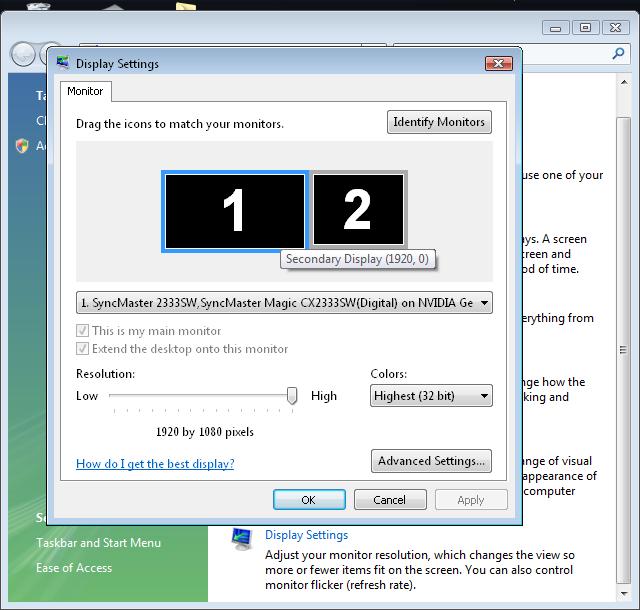Minimize the Control Panel window

(x=556, y=28)
